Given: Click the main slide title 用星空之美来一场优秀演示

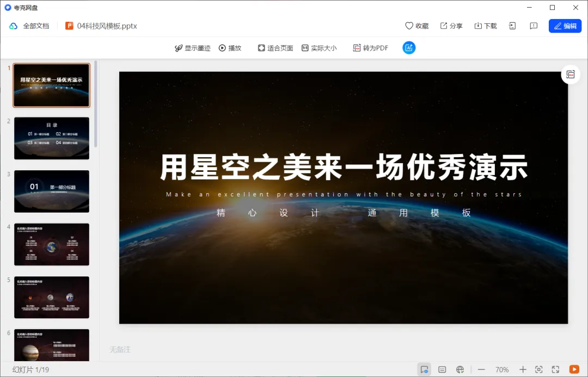Looking at the screenshot, I should coord(344,167).
